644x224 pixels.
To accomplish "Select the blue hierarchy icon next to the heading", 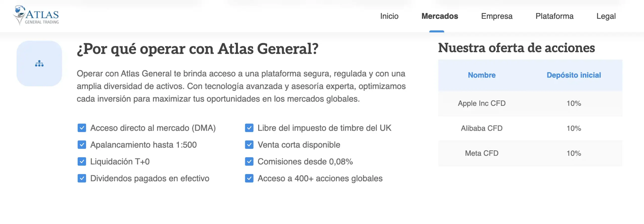I will (39, 64).
